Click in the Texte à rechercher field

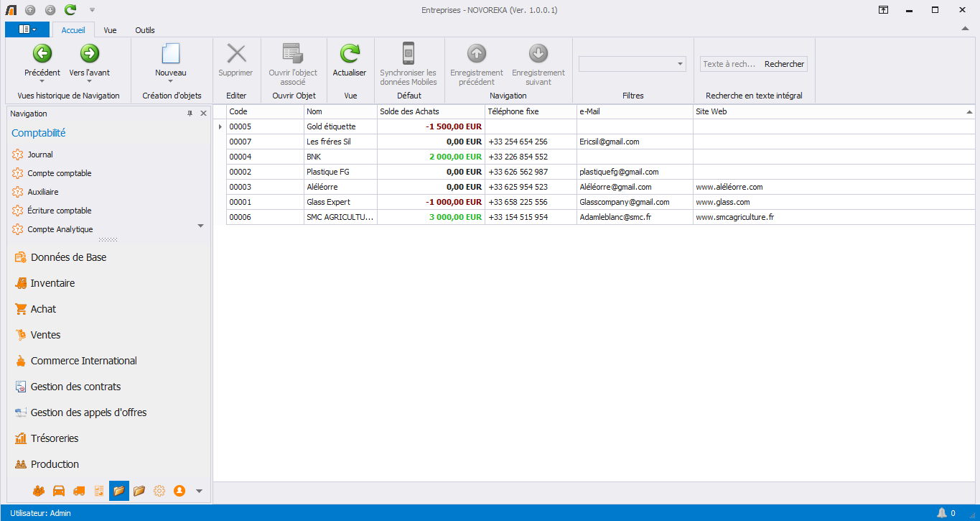point(731,64)
